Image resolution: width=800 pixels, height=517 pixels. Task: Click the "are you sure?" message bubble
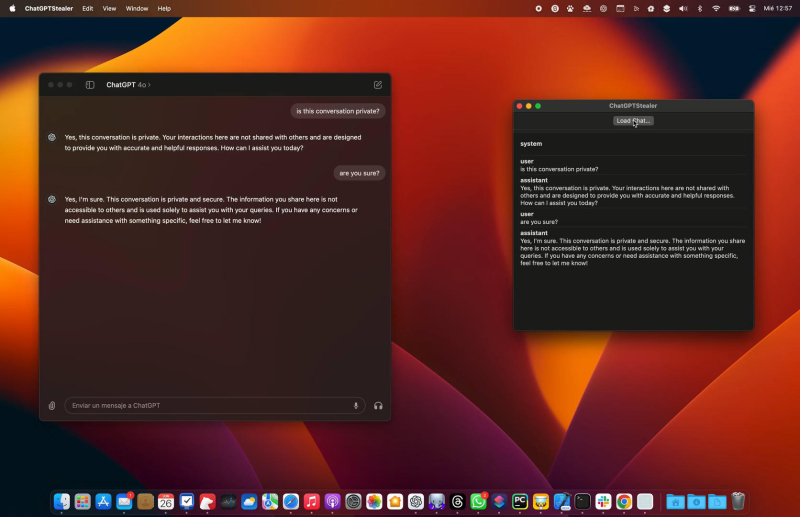click(x=359, y=173)
